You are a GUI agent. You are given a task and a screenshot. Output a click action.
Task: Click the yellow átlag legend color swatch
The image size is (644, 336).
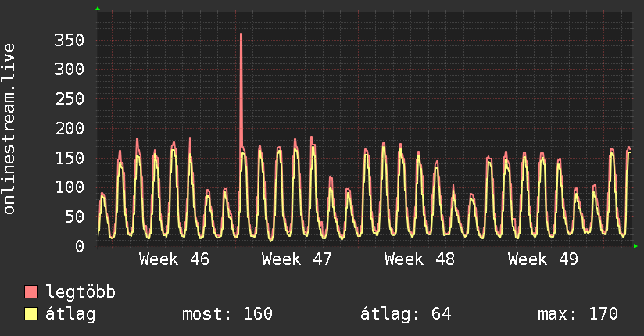click(30, 314)
